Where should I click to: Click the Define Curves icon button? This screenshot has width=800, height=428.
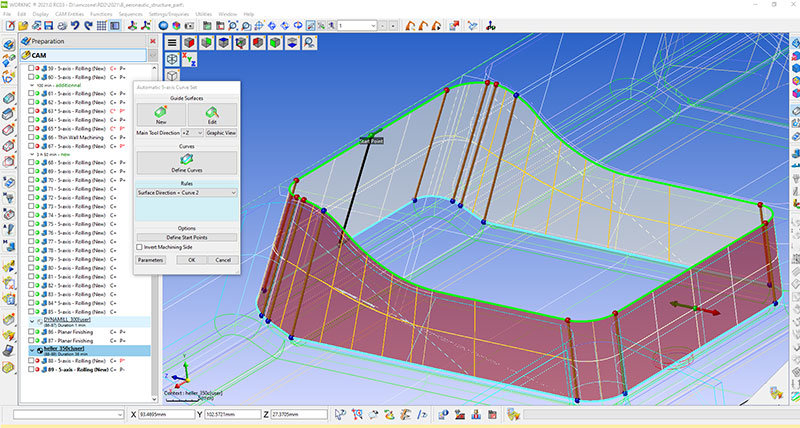pyautogui.click(x=187, y=161)
